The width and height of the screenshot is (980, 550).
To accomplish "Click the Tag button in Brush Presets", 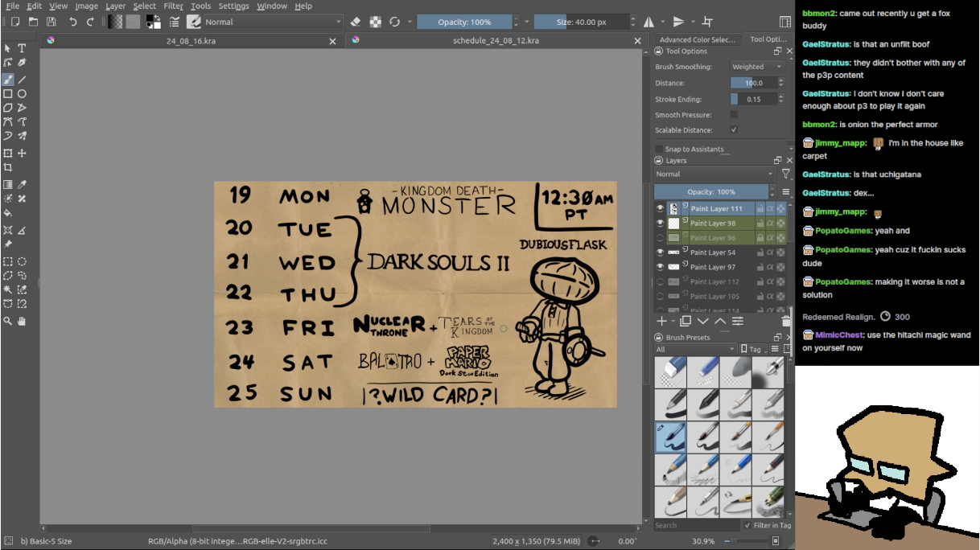I will (x=755, y=349).
